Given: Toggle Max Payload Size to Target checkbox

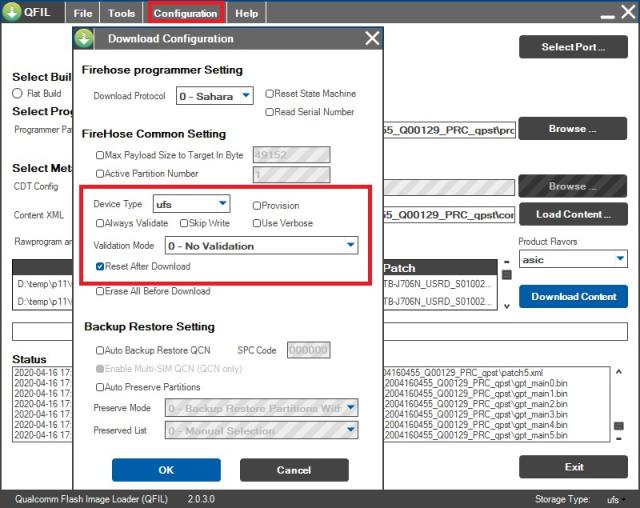Looking at the screenshot, I should tap(100, 155).
